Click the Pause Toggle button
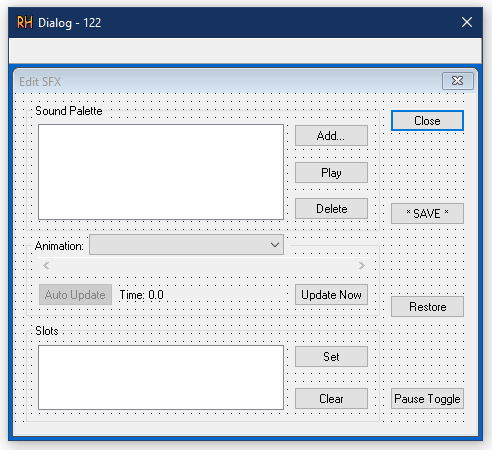The width and height of the screenshot is (492, 450). 427,399
